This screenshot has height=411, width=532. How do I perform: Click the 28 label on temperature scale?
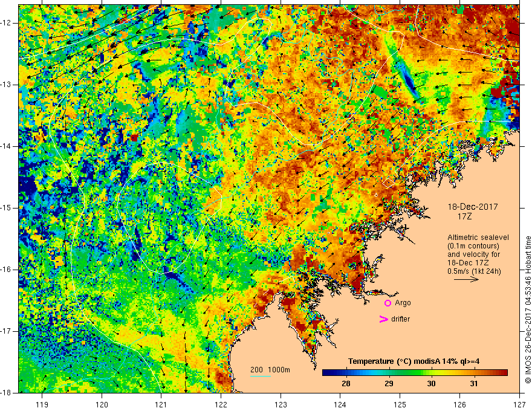346,384
